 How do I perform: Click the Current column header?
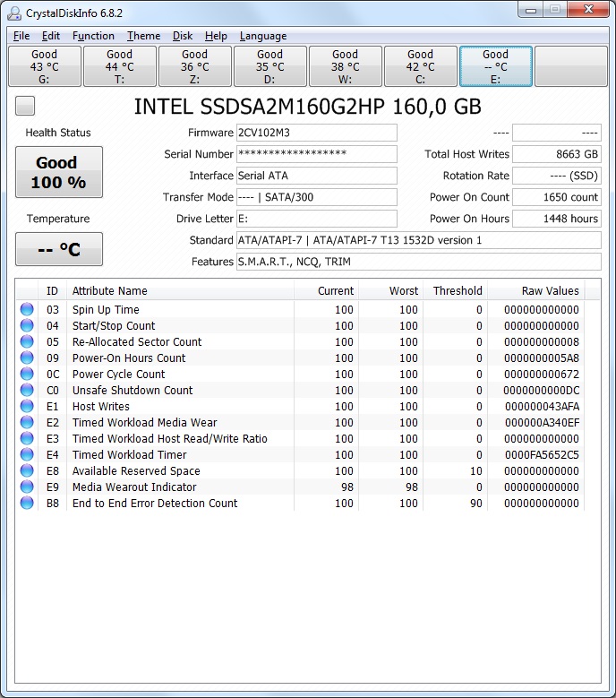[x=326, y=290]
